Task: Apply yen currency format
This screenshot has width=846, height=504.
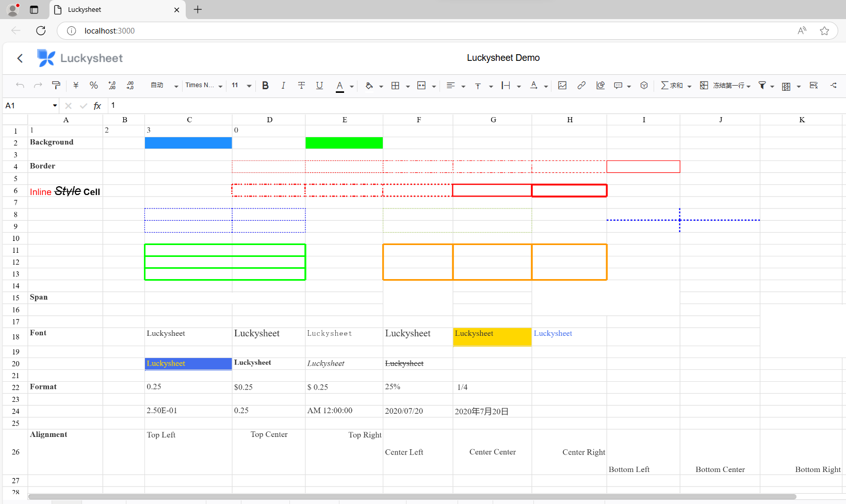Action: 76,86
